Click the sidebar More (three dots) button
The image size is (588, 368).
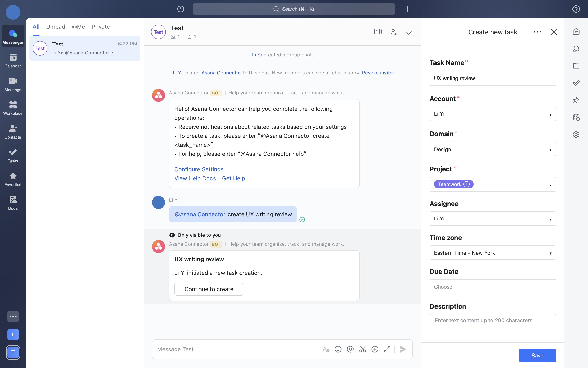13,316
